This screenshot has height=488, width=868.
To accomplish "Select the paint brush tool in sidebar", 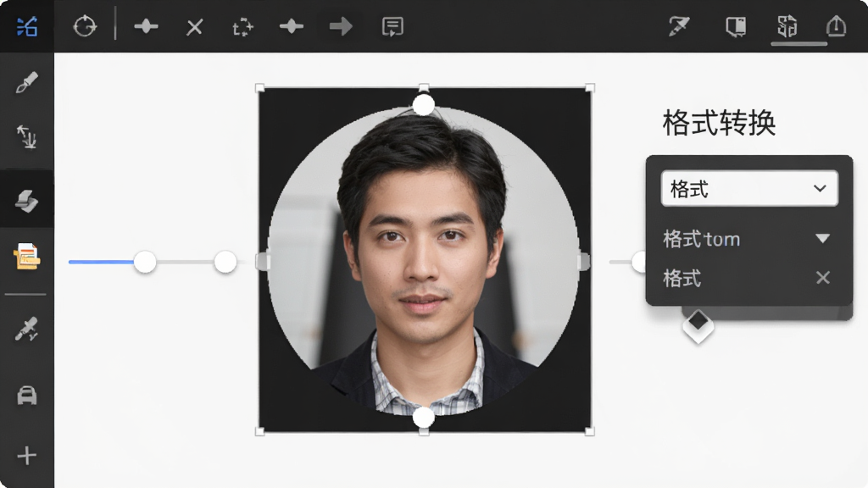I will tap(26, 82).
